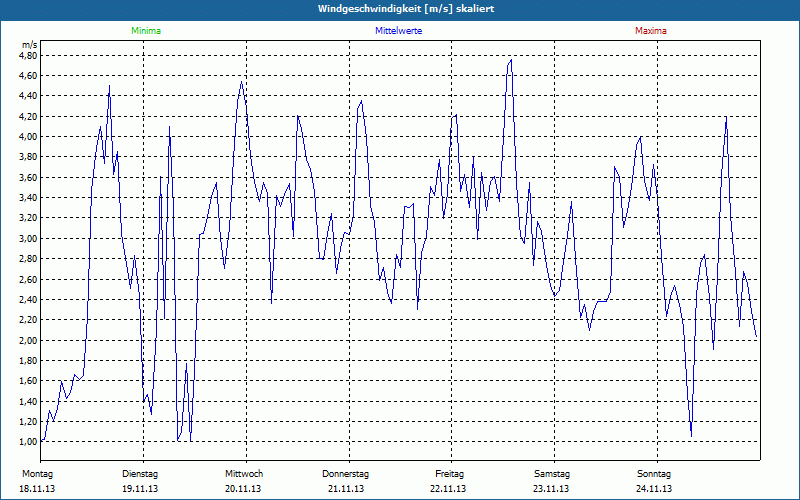
Task: Click the Maxima legend label
Action: (x=651, y=31)
